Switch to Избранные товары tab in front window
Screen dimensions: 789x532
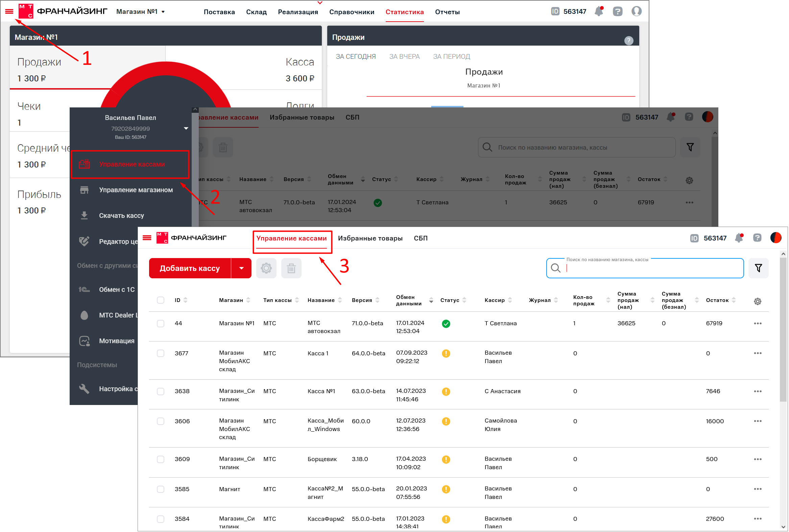coord(371,238)
